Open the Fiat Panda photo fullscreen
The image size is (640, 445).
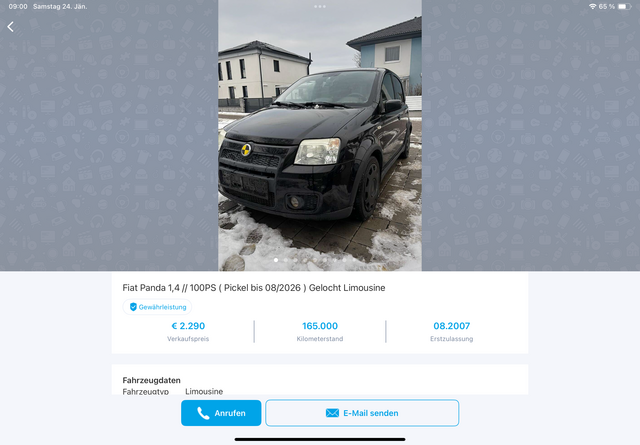point(320,136)
